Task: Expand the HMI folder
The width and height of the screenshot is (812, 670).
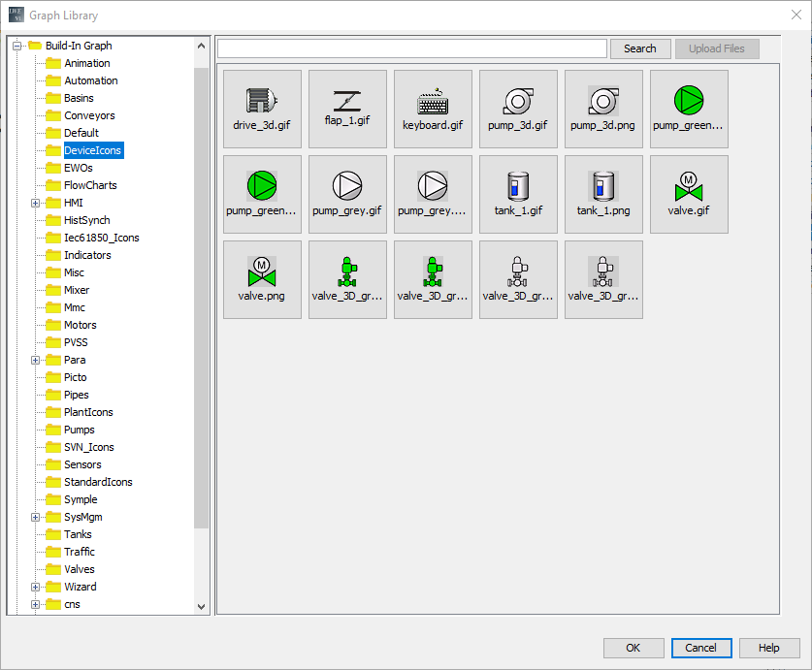Action: [x=36, y=203]
